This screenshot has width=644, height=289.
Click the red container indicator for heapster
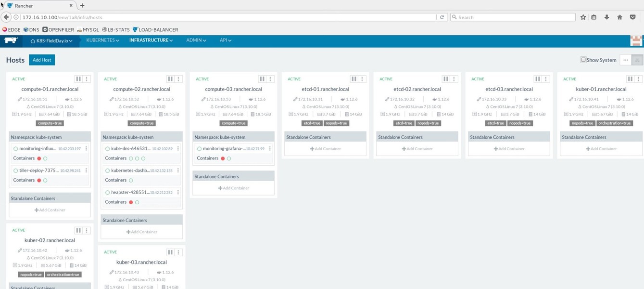click(x=131, y=202)
